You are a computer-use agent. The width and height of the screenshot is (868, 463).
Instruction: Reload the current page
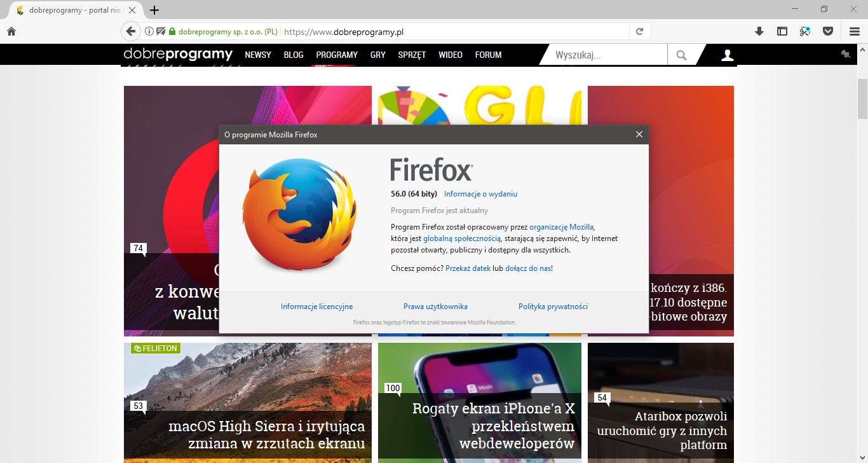(640, 31)
